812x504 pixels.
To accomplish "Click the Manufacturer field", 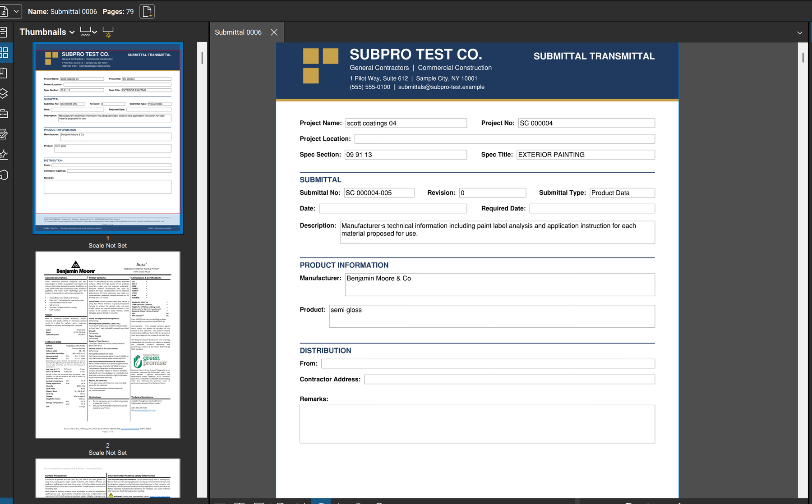I will [500, 285].
